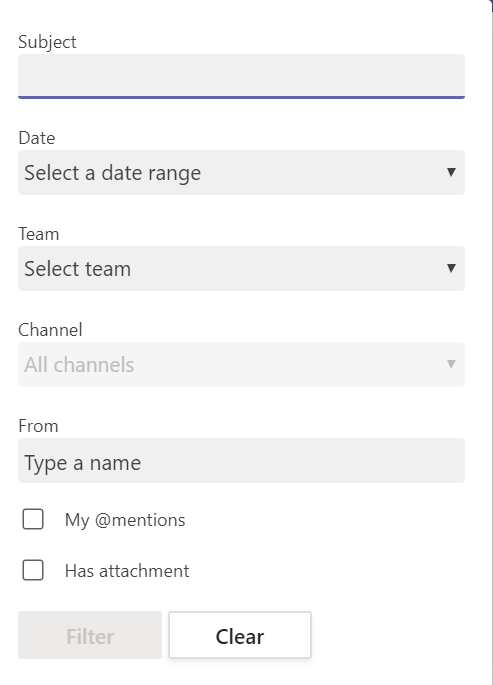Toggle filter via Has attachment label text
This screenshot has width=493, height=685.
[127, 571]
